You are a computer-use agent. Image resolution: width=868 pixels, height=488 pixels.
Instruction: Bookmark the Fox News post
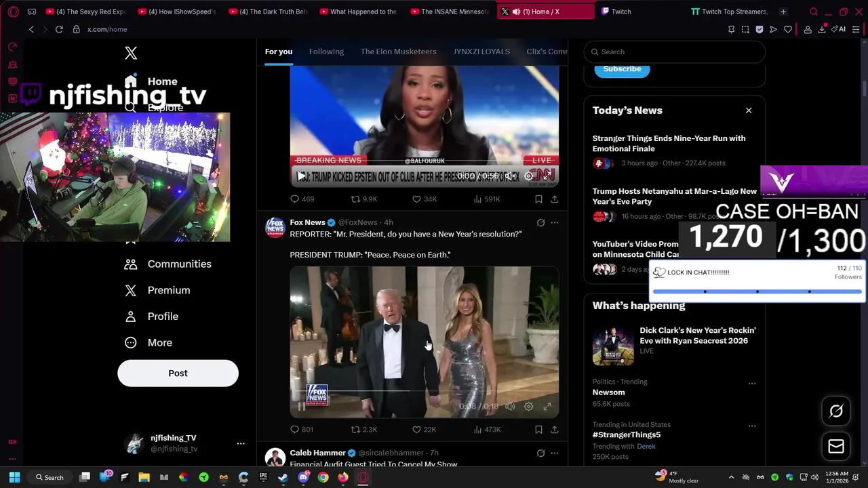538,430
